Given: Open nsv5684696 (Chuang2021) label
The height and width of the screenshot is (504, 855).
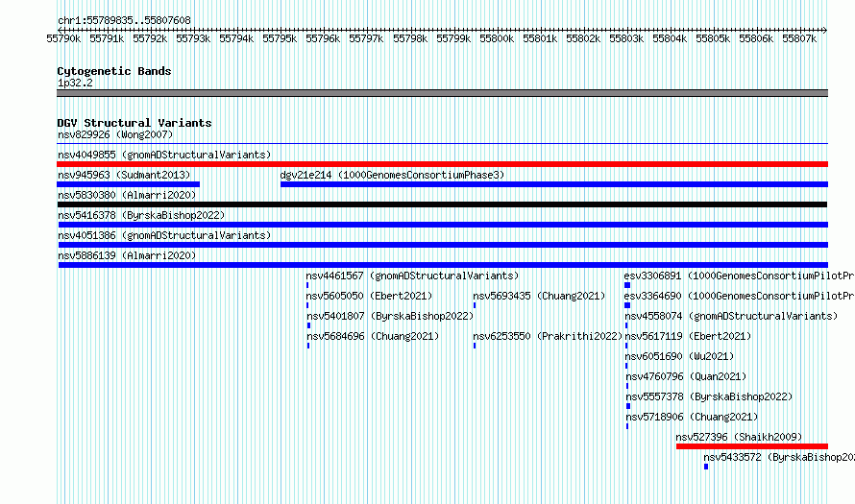Looking at the screenshot, I should (x=373, y=336).
